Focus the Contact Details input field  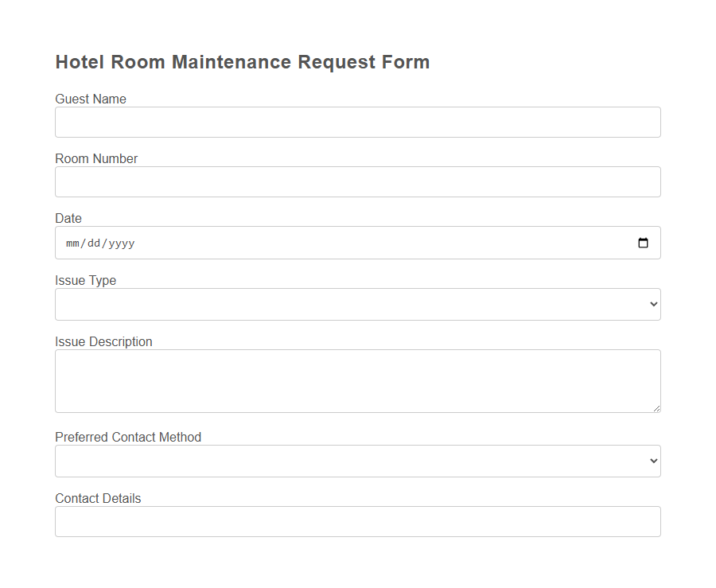tap(358, 521)
